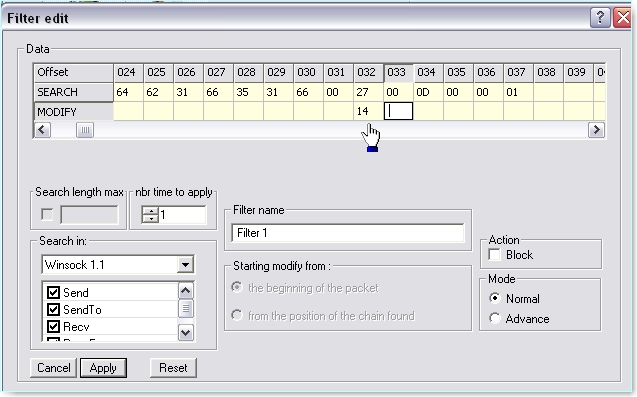The width and height of the screenshot is (637, 397).
Task: Uncheck the Recv checkbox
Action: (x=53, y=327)
